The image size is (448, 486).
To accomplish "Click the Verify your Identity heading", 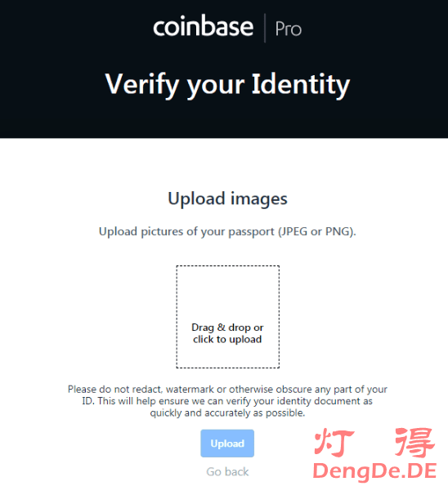I will coord(227,84).
